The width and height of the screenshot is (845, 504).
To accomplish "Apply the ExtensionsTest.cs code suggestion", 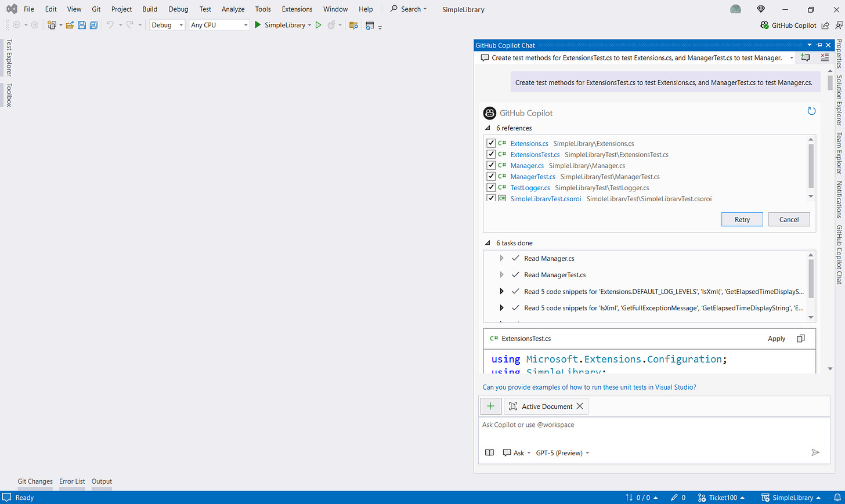I will pos(777,339).
